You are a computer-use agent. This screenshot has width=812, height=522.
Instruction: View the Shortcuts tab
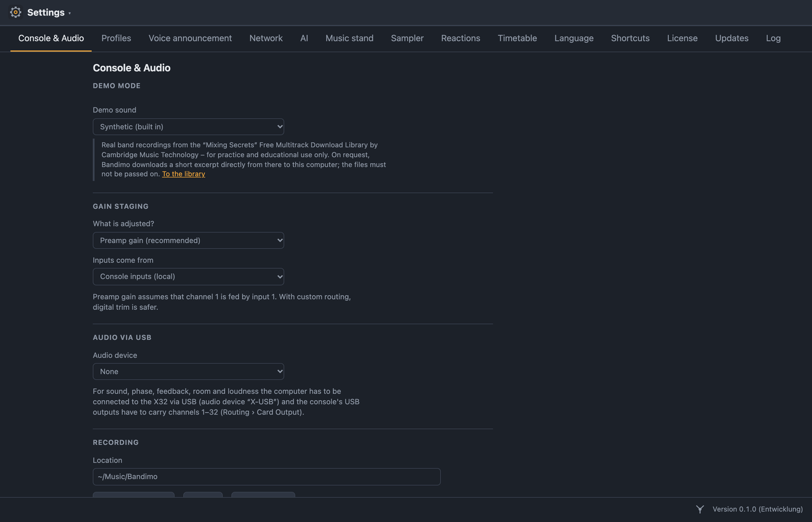(630, 38)
